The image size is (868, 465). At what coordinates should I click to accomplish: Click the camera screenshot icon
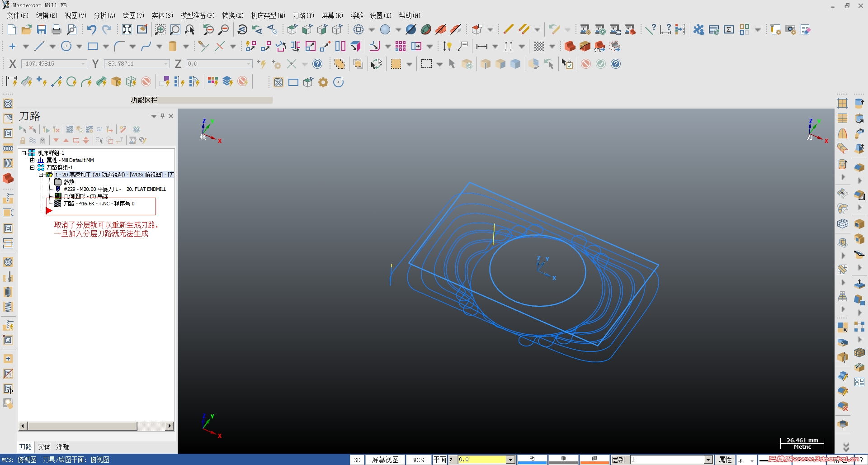791,30
